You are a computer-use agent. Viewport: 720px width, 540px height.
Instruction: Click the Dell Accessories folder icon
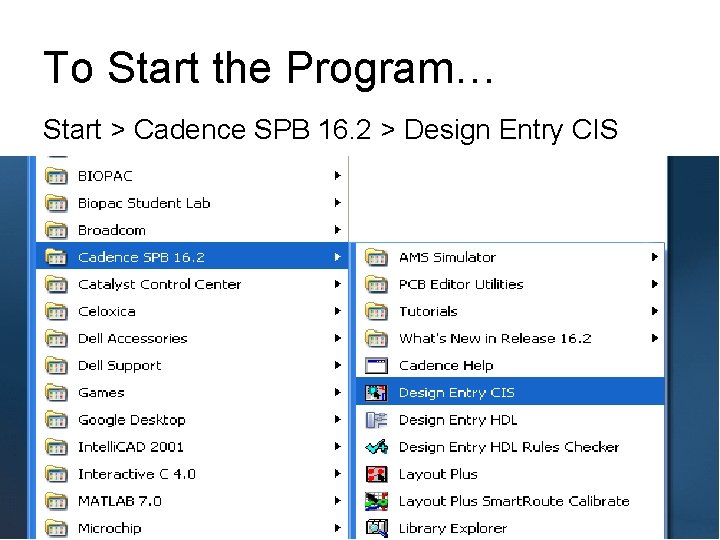click(56, 338)
